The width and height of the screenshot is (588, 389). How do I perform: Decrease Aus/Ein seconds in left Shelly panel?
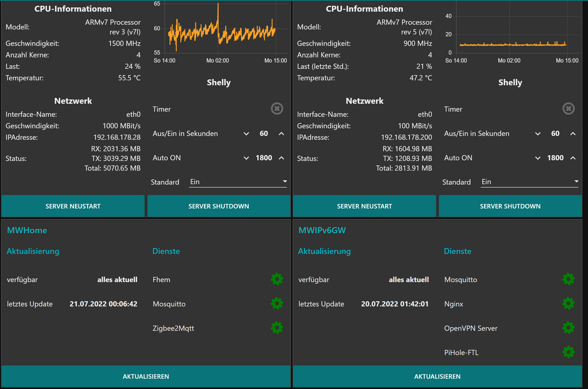coord(246,134)
